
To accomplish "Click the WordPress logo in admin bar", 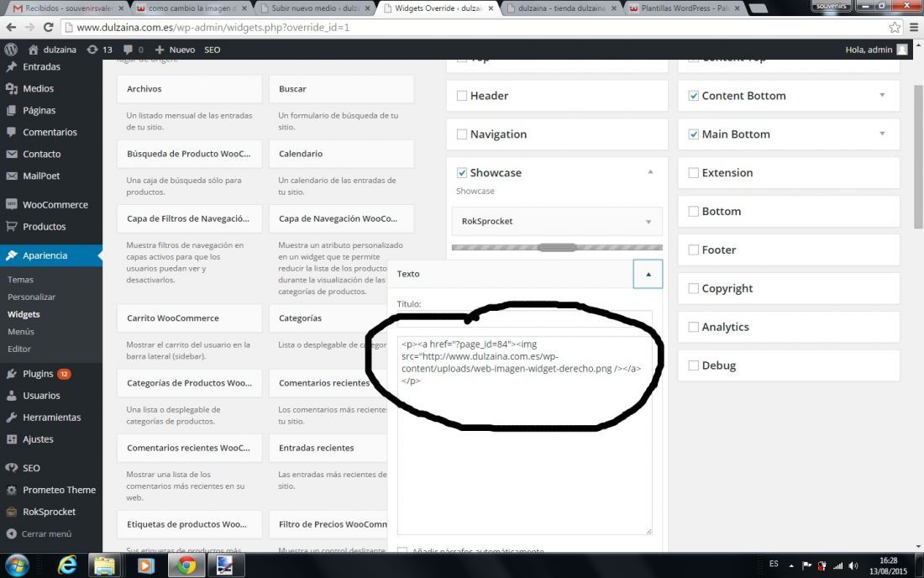I will pos(11,50).
